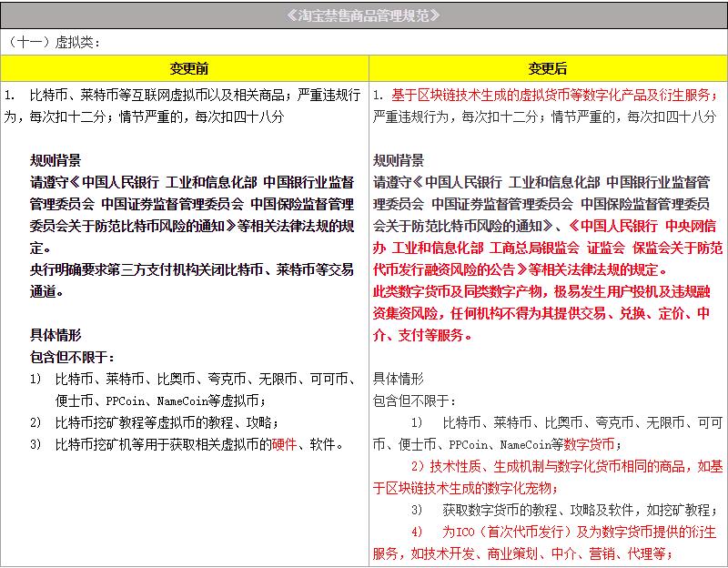Viewport: 728px width, 568px height.
Task: Click 规则背景 heading in the 变更前 column
Action: (x=56, y=160)
